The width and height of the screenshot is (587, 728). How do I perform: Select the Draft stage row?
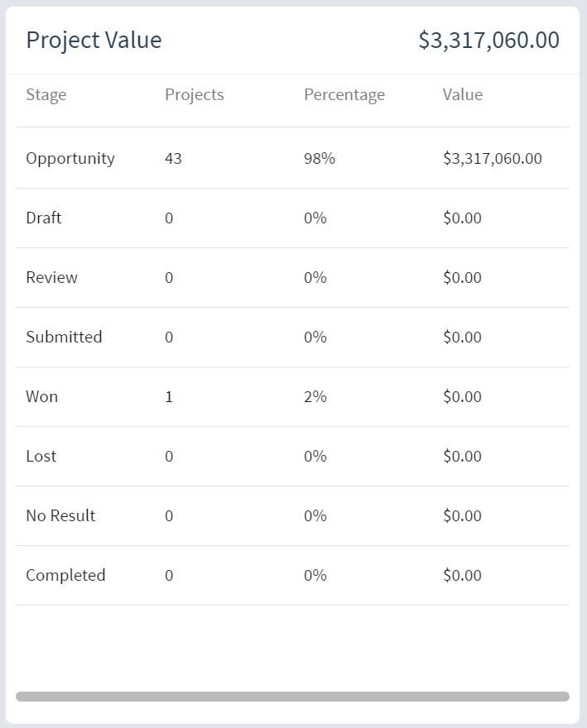click(x=44, y=218)
